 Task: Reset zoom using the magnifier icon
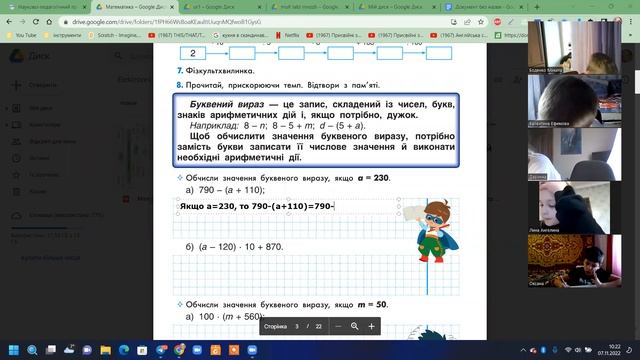tap(354, 327)
